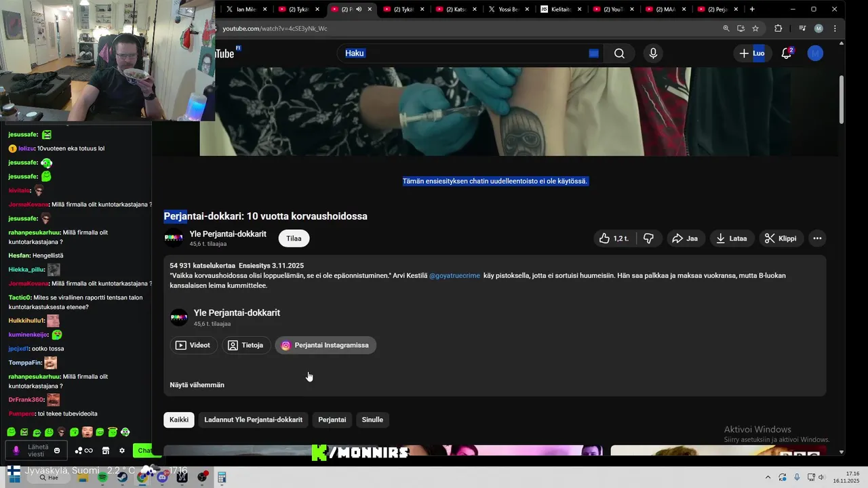Click chat message field Lähetä viesti
Viewport: 868px width, 488px height.
pyautogui.click(x=38, y=451)
